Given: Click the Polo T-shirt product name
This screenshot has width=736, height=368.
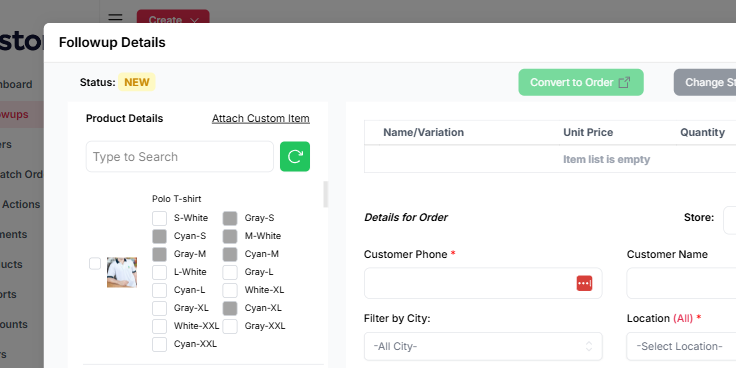Looking at the screenshot, I should pos(176,199).
